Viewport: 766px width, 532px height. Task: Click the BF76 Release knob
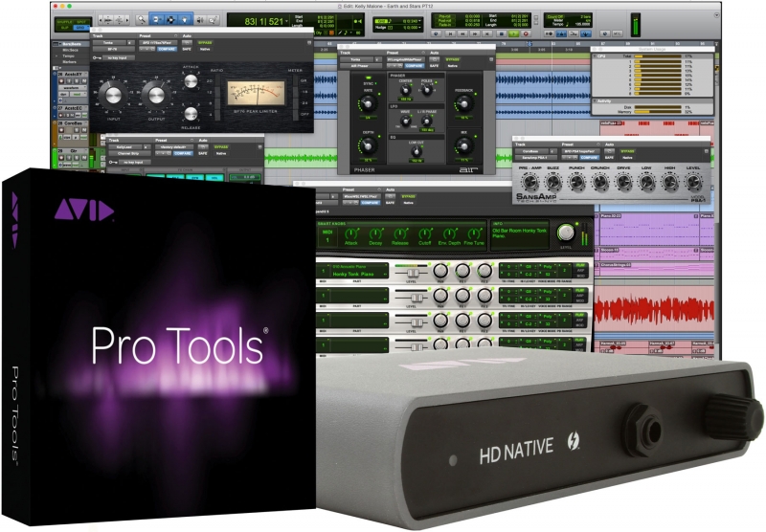(x=191, y=113)
